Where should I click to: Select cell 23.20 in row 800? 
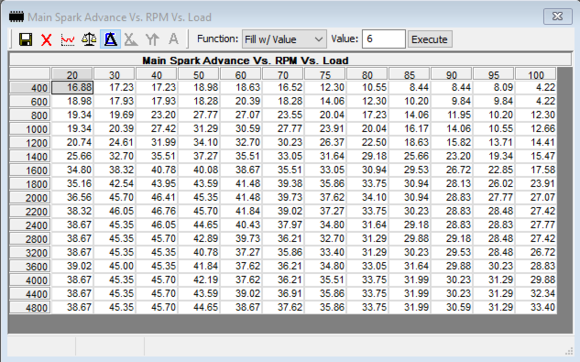point(156,115)
